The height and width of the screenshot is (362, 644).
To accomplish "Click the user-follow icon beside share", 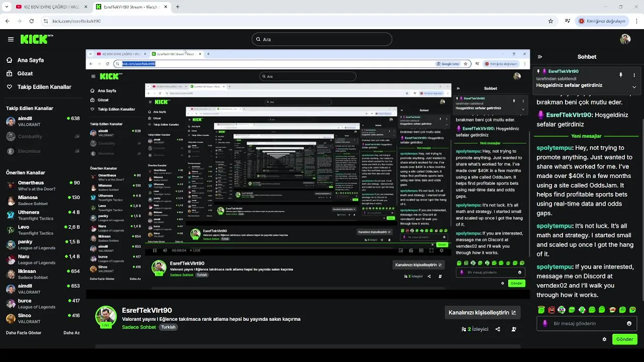I will (514, 329).
